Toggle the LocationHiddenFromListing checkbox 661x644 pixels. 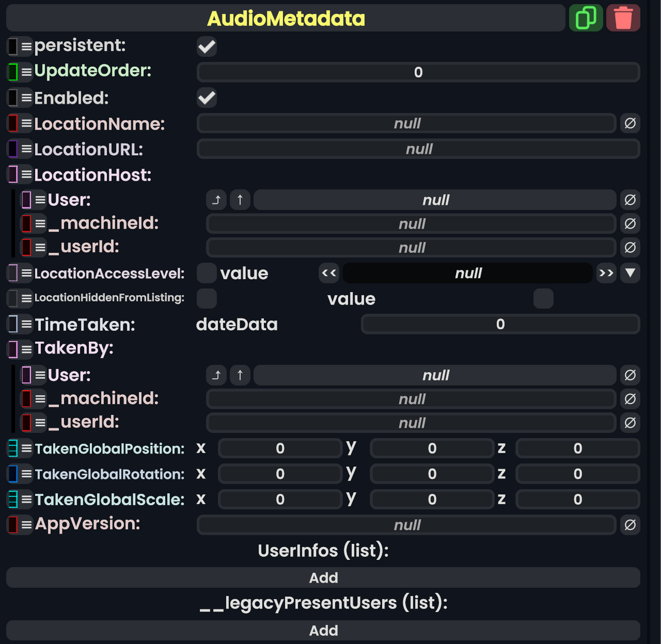pyautogui.click(x=207, y=298)
